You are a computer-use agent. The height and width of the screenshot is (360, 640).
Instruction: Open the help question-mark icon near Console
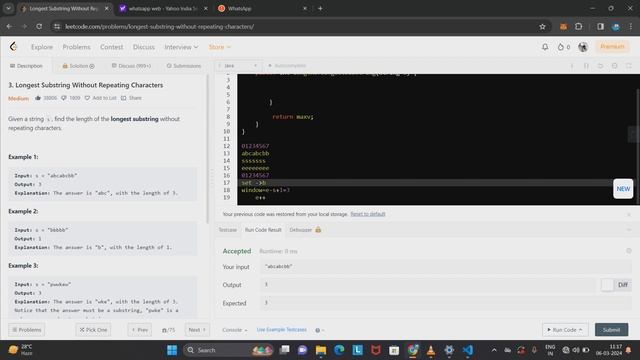click(x=318, y=330)
